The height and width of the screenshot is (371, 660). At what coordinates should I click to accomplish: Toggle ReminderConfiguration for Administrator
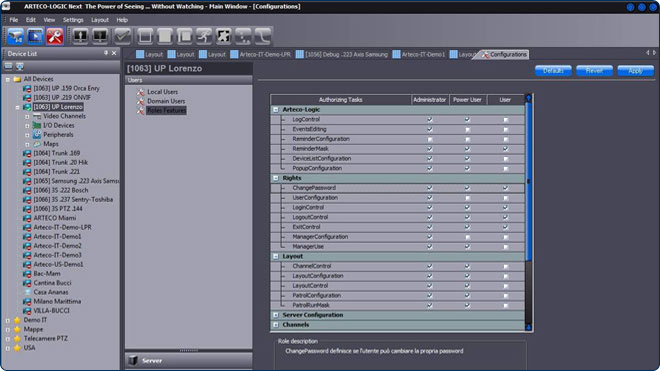point(430,139)
